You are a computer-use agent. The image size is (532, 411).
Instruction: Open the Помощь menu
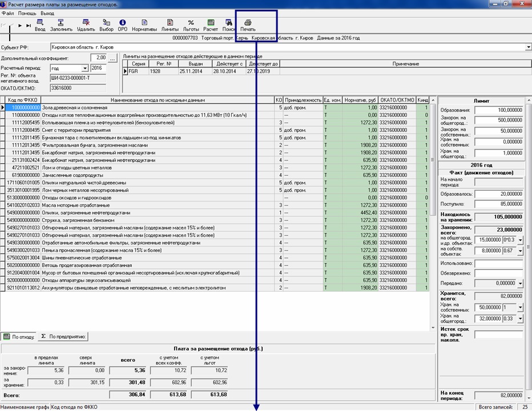tap(27, 13)
